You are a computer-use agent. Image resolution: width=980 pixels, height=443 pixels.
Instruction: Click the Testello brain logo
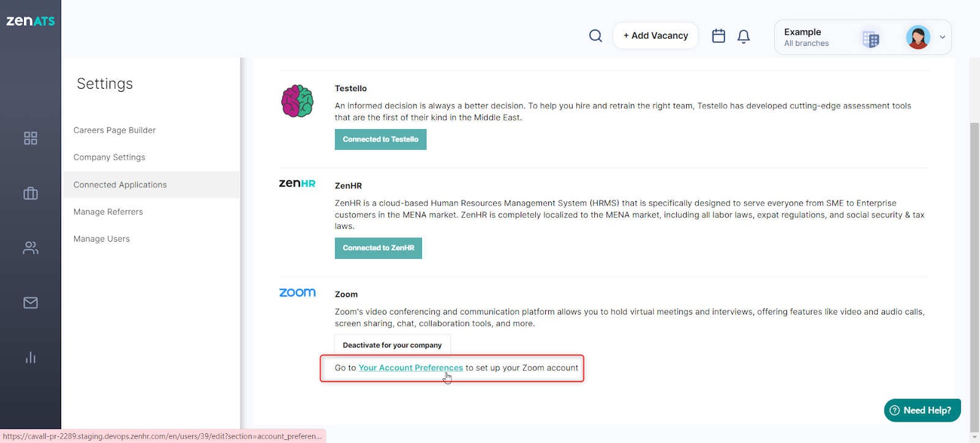[x=297, y=101]
